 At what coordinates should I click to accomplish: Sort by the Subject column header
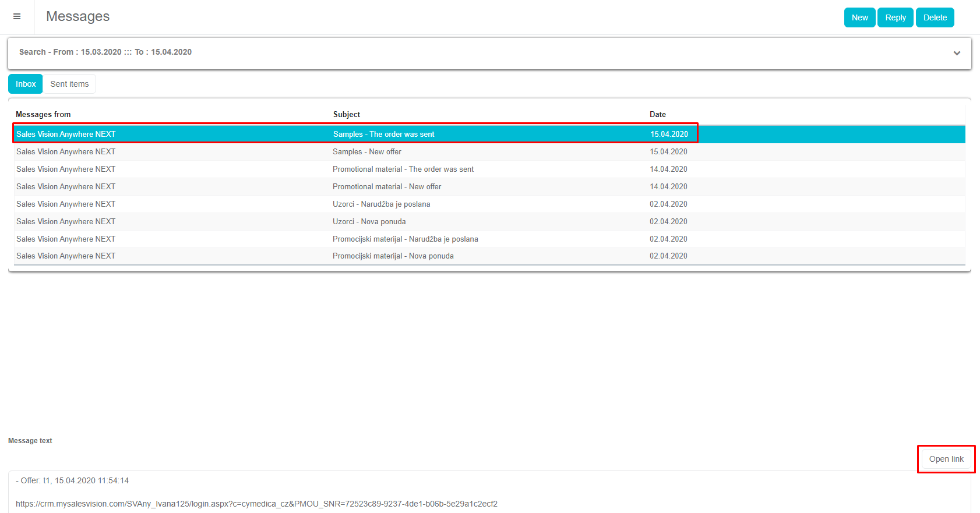click(346, 114)
